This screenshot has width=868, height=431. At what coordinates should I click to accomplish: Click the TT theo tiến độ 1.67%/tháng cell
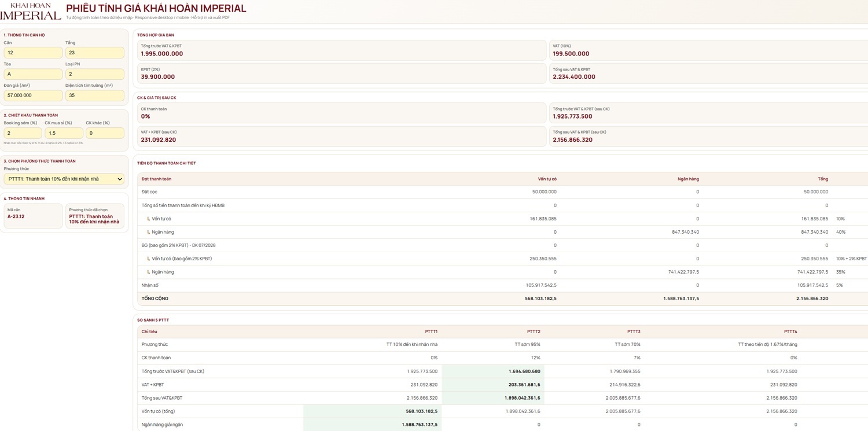767,344
